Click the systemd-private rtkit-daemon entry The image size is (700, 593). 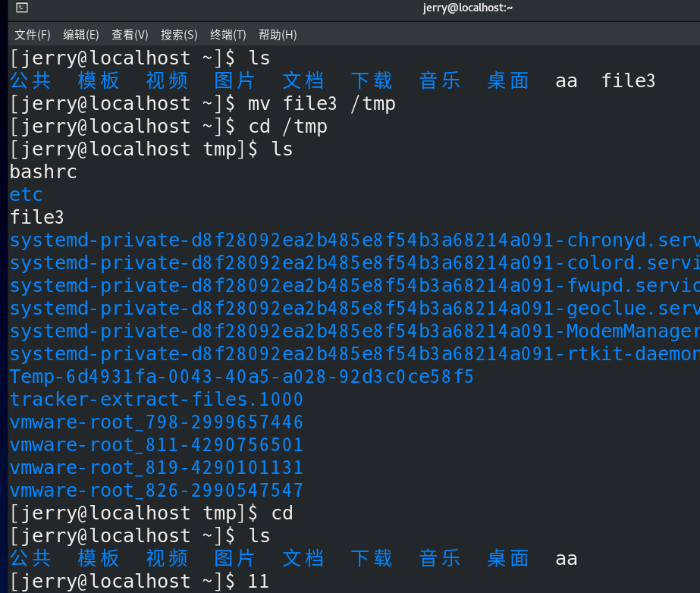(354, 354)
